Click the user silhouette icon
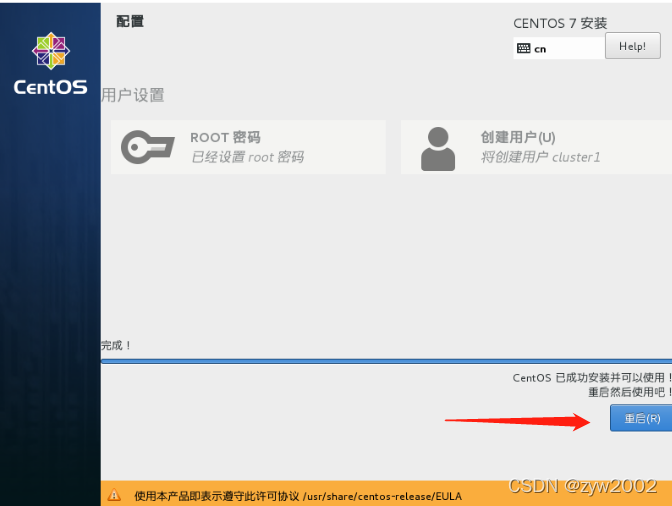The width and height of the screenshot is (672, 506). 438,149
